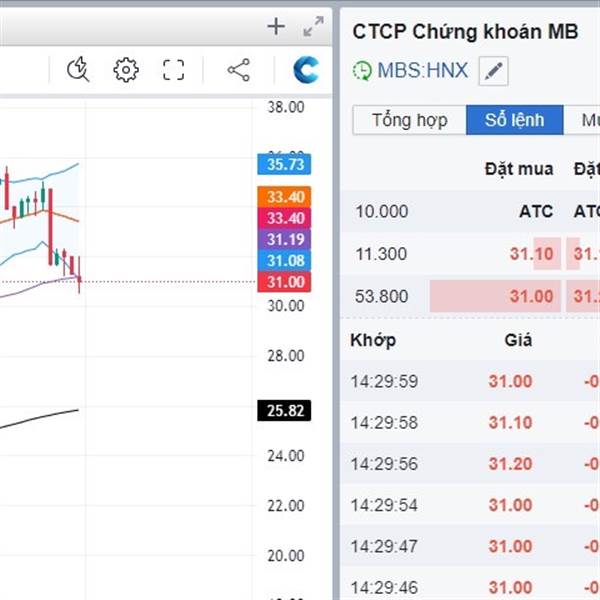Edit the MBS:HNX symbol with pencil button
This screenshot has height=600, width=600.
[x=493, y=71]
